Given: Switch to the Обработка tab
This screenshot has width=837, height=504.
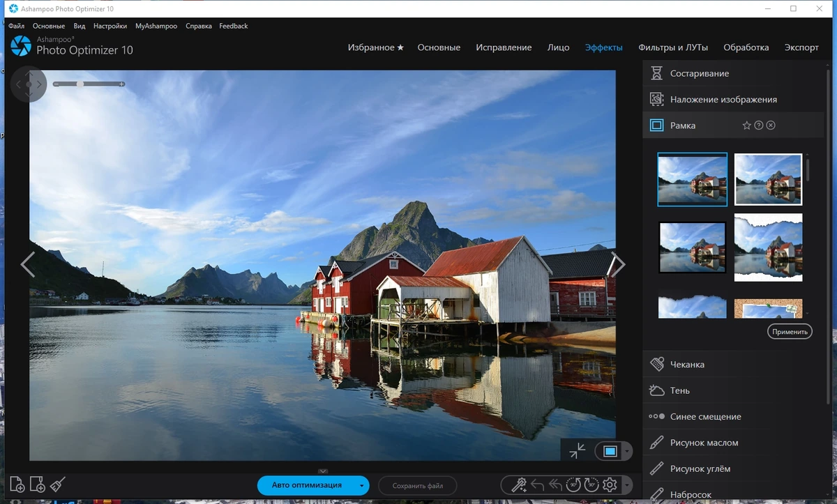Looking at the screenshot, I should (x=746, y=47).
